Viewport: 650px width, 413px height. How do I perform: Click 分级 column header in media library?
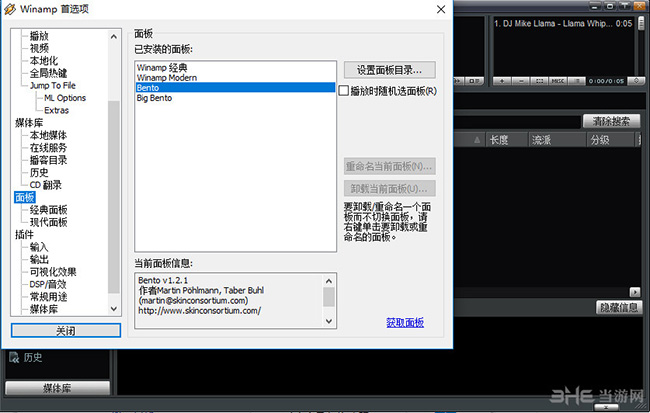pos(611,140)
